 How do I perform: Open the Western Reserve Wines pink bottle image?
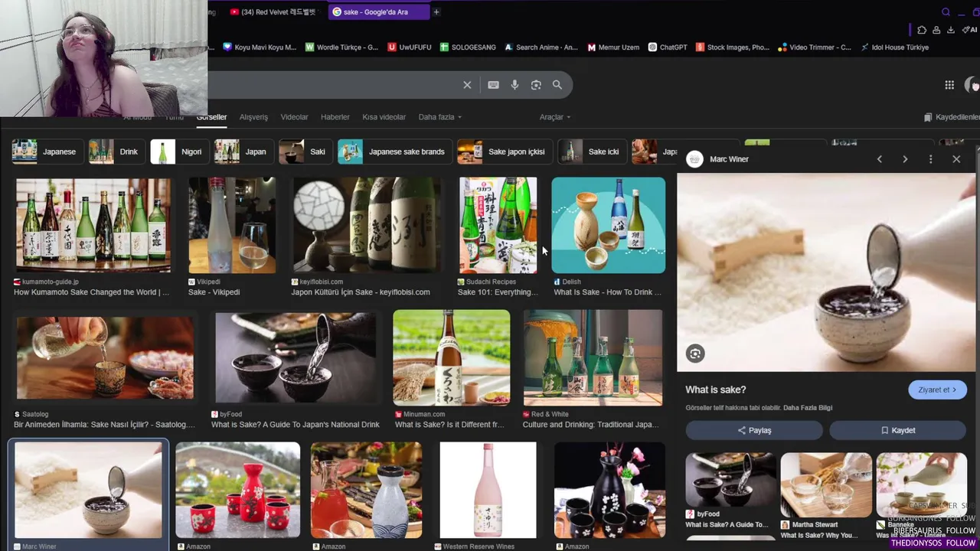point(488,490)
